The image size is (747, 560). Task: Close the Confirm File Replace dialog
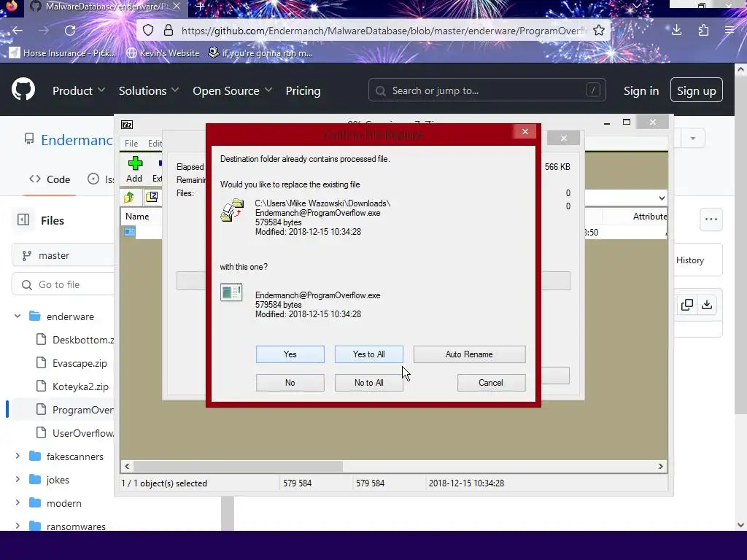pyautogui.click(x=525, y=131)
